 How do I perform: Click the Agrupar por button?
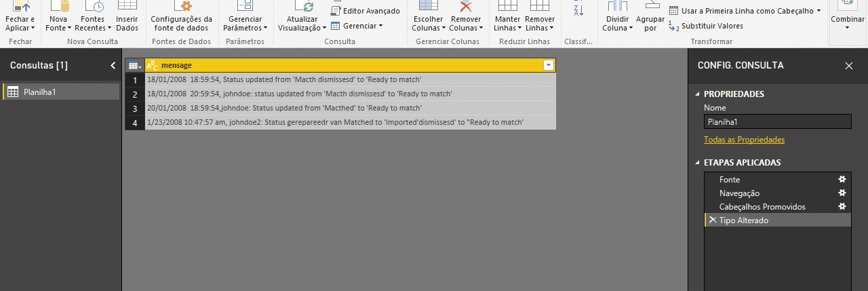(650, 17)
